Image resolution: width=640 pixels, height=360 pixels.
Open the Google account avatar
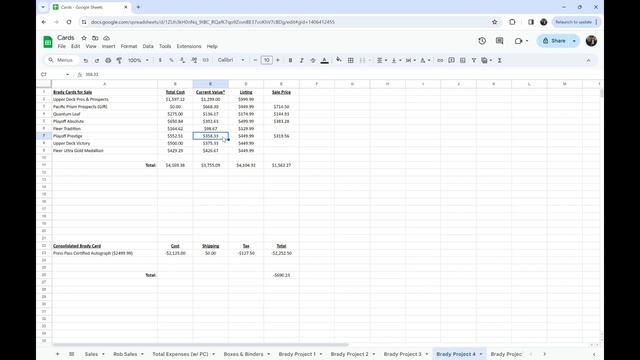tap(591, 41)
